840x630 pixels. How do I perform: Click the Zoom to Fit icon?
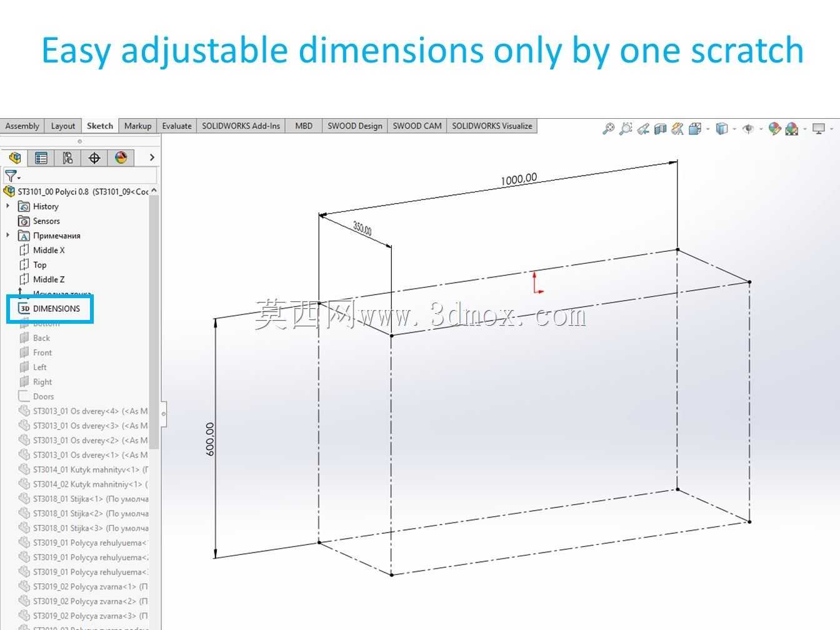pyautogui.click(x=607, y=129)
